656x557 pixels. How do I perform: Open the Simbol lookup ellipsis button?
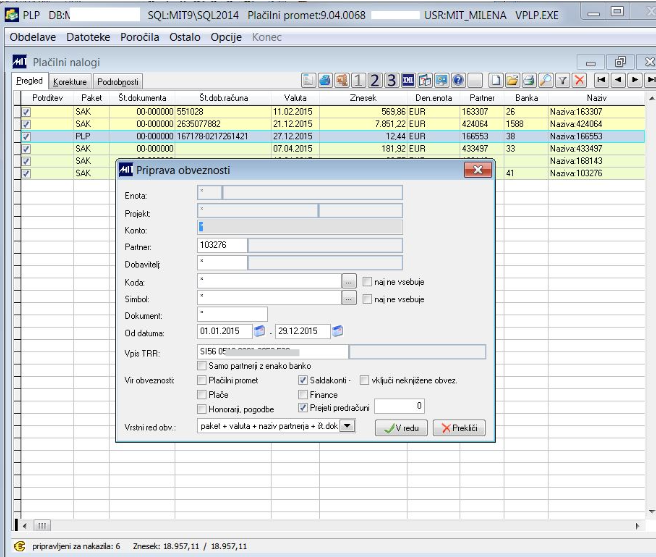(x=348, y=298)
